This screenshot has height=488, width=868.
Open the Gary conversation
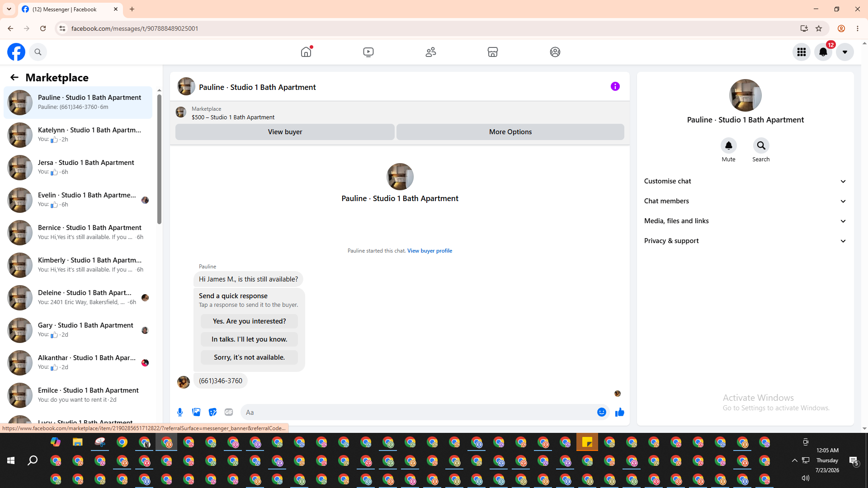click(x=78, y=330)
